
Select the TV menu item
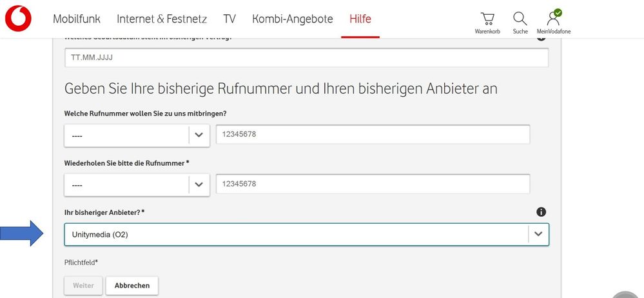[230, 19]
